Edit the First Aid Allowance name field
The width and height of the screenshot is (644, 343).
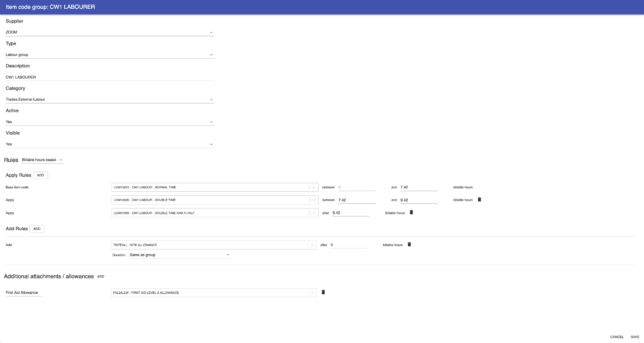[x=24, y=293]
